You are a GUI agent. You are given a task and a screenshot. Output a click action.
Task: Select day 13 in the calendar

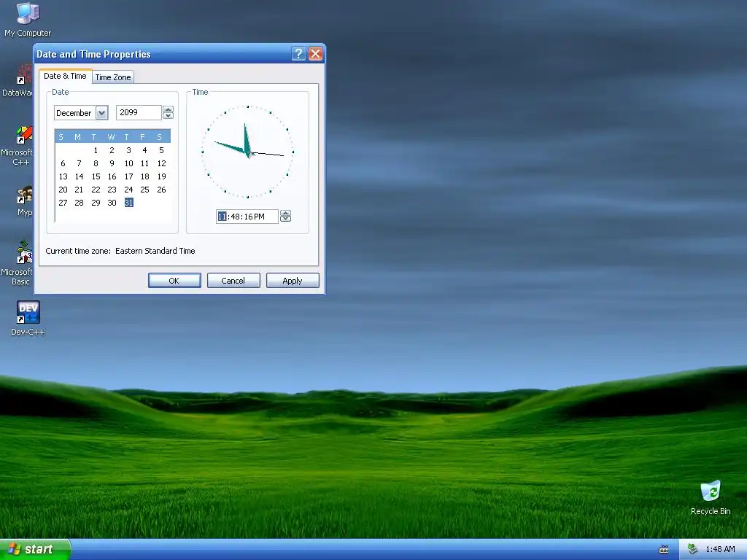tap(63, 176)
